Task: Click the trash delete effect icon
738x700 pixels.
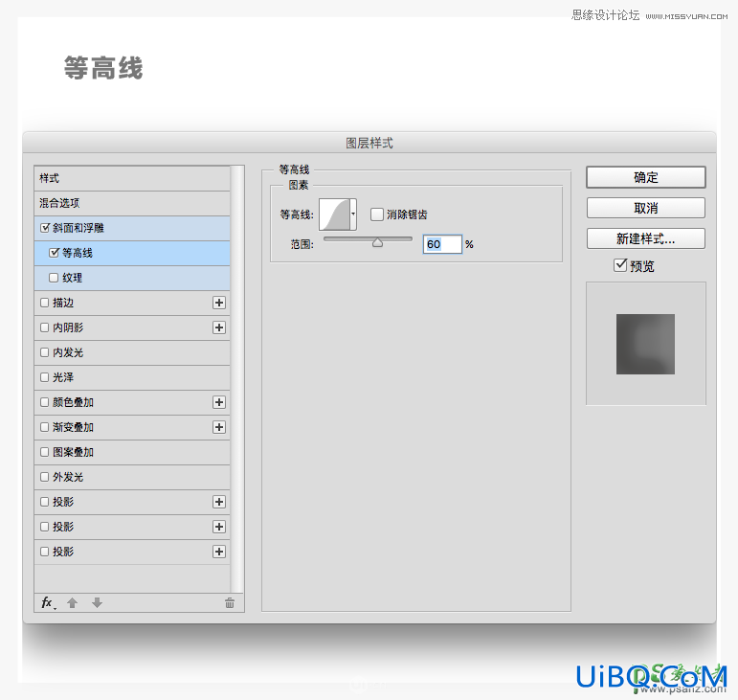Action: pos(230,603)
